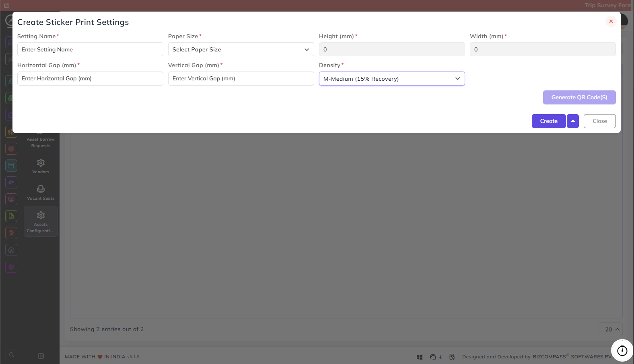Click the edit icon in top-left corner
The width and height of the screenshot is (634, 364).
(6, 6)
